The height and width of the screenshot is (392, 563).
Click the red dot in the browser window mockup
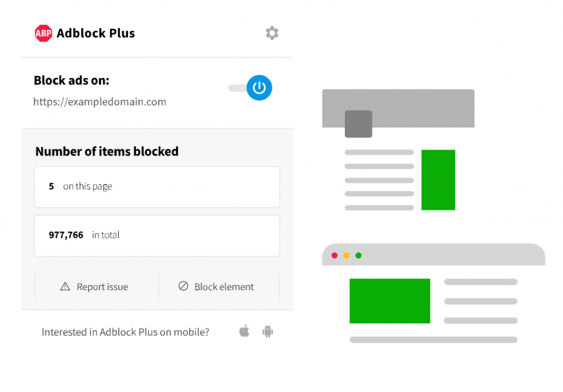click(334, 255)
